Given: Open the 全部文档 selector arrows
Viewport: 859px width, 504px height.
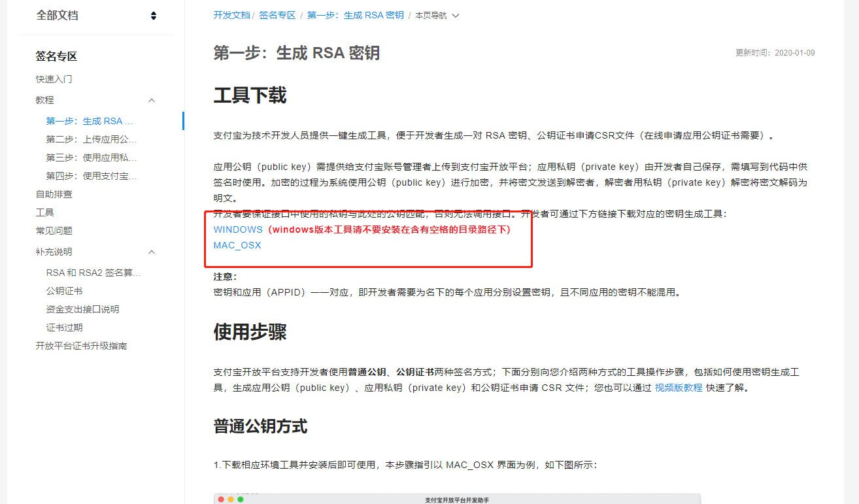Looking at the screenshot, I should pos(154,16).
